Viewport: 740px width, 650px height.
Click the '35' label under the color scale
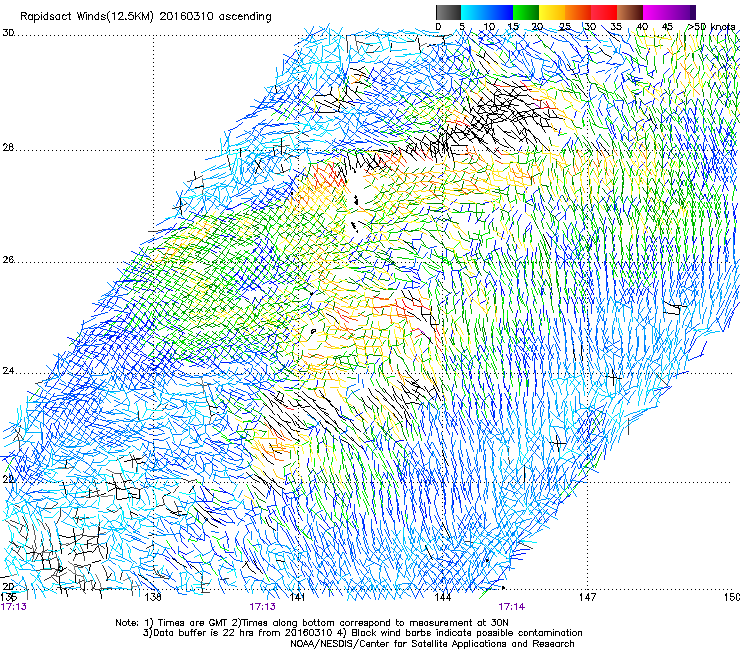coord(616,27)
